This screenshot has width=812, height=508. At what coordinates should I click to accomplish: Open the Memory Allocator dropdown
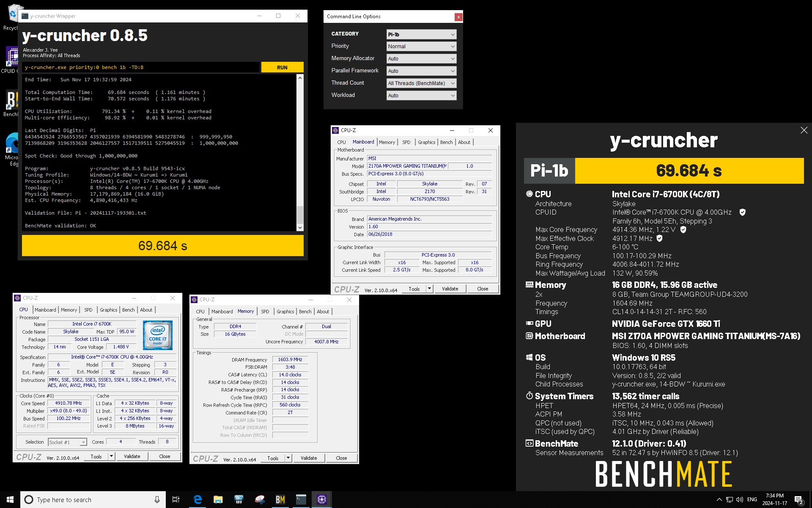421,59
